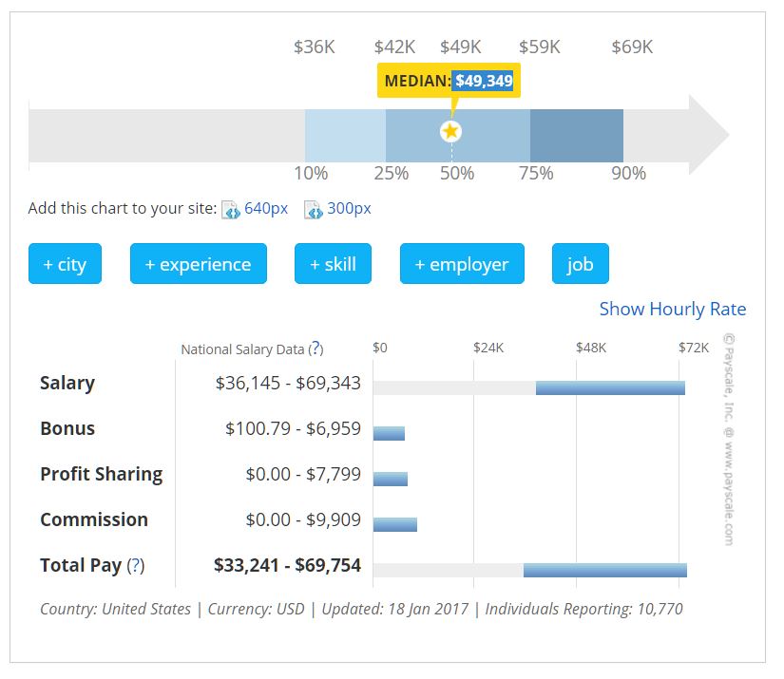
Task: Click the highlighted median value $49,349
Action: tap(483, 81)
